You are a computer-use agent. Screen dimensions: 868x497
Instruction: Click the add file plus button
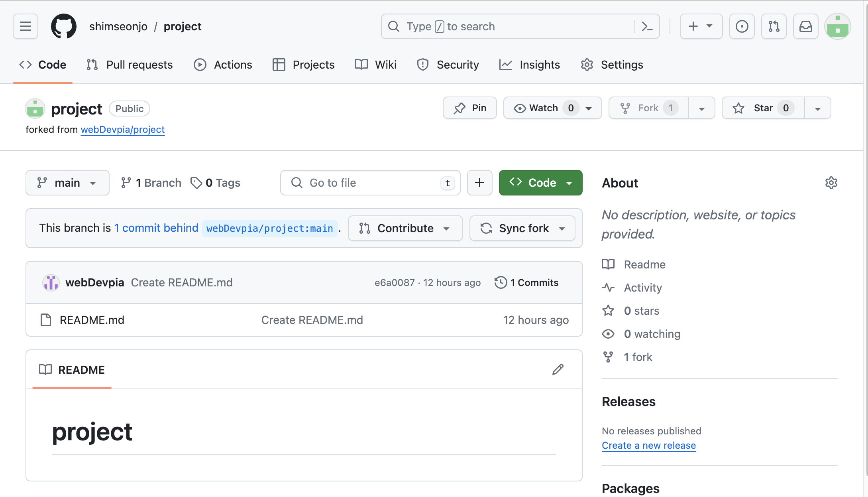click(479, 183)
